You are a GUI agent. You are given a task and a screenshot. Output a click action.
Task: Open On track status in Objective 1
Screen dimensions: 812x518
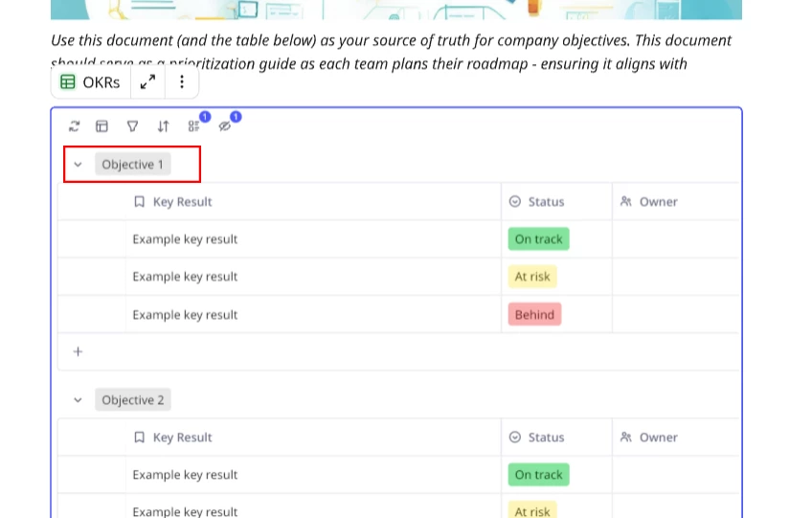(538, 238)
